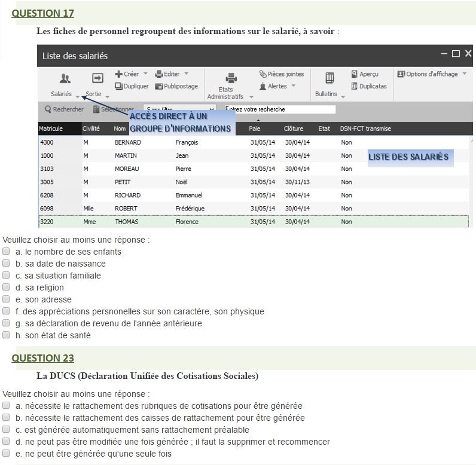This screenshot has height=465, width=476.
Task: Check DUCS option e. générée qu'une seule fois
Action: 6,453
